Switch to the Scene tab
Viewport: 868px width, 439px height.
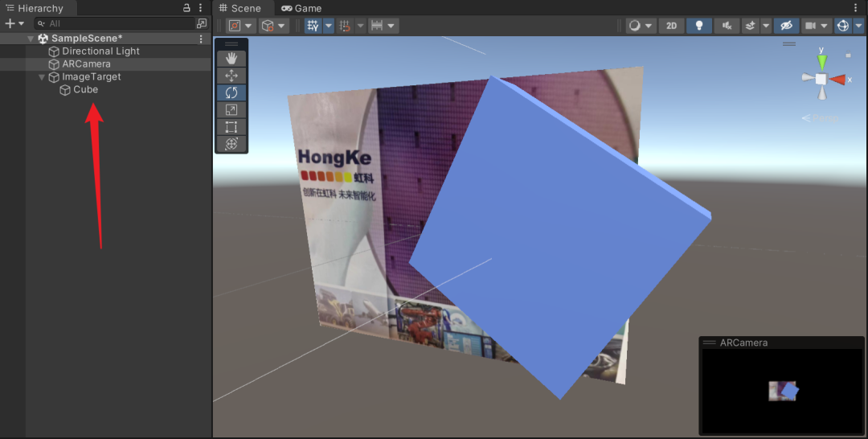tap(240, 8)
